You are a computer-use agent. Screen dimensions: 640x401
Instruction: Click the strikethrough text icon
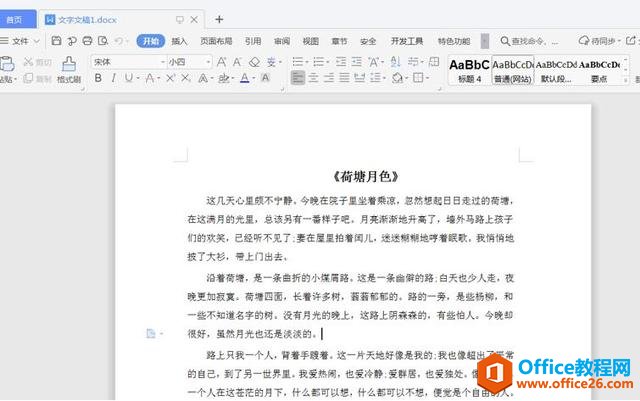tap(150, 78)
